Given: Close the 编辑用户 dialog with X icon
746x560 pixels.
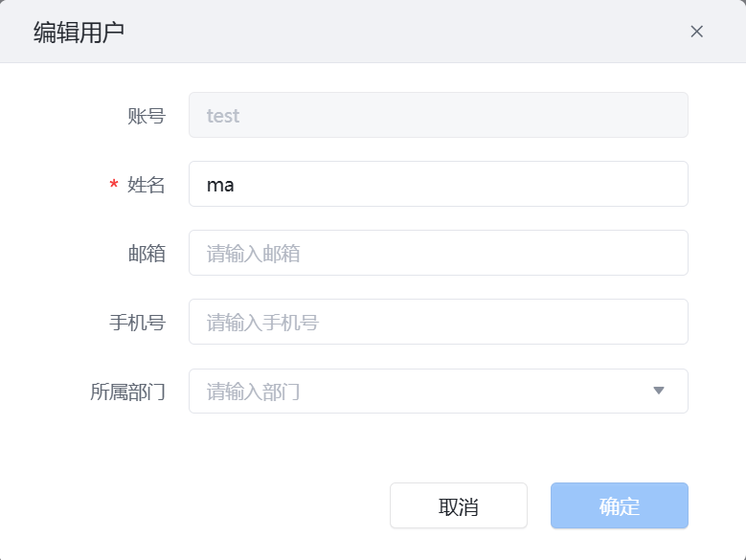Looking at the screenshot, I should pyautogui.click(x=697, y=32).
